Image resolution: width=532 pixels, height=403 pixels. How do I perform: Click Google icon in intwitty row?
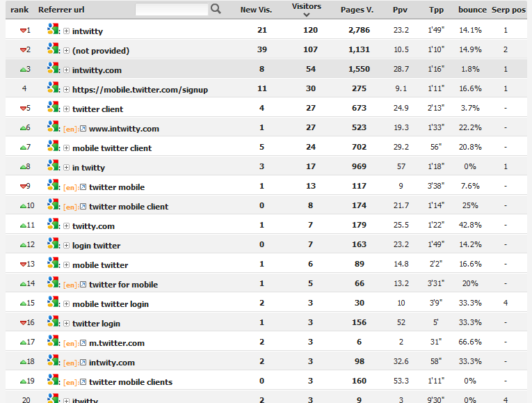(53, 29)
